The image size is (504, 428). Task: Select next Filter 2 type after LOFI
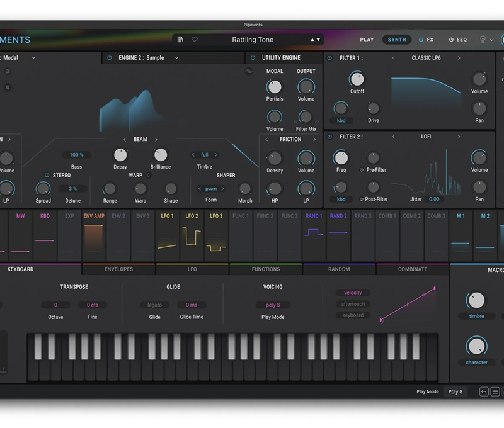pyautogui.click(x=459, y=137)
